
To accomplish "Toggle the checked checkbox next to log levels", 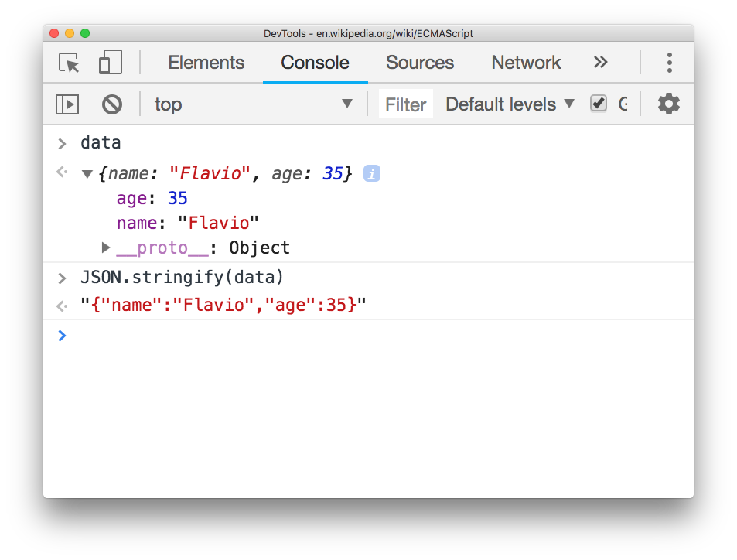I will tap(599, 104).
